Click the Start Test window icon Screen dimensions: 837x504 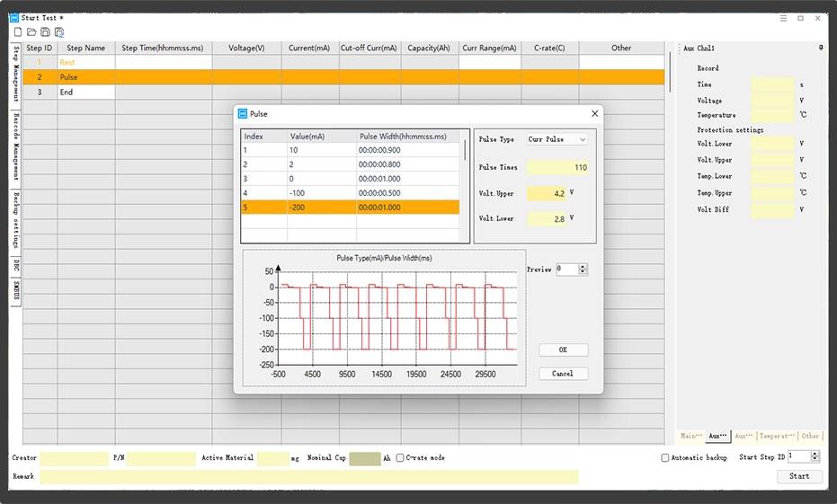click(14, 18)
